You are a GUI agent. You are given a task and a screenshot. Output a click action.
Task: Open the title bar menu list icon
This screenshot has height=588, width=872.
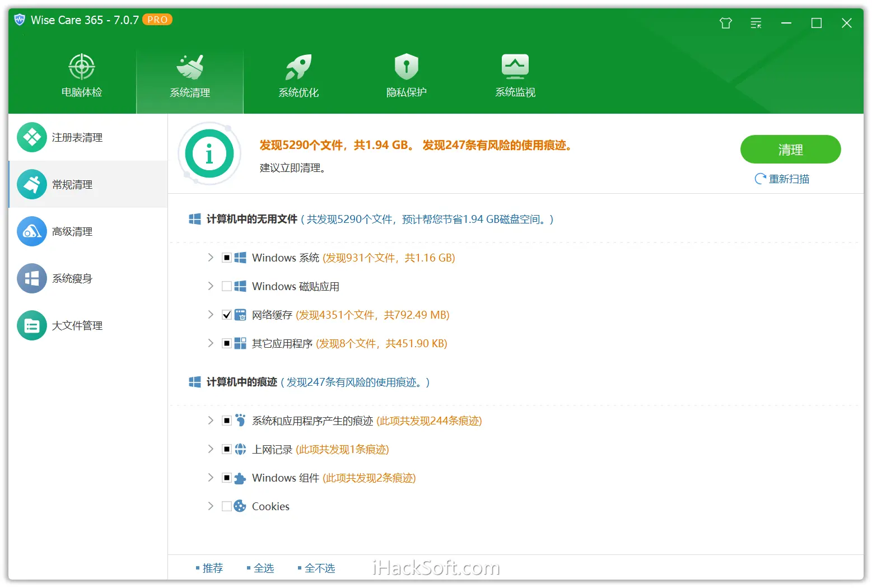click(756, 23)
